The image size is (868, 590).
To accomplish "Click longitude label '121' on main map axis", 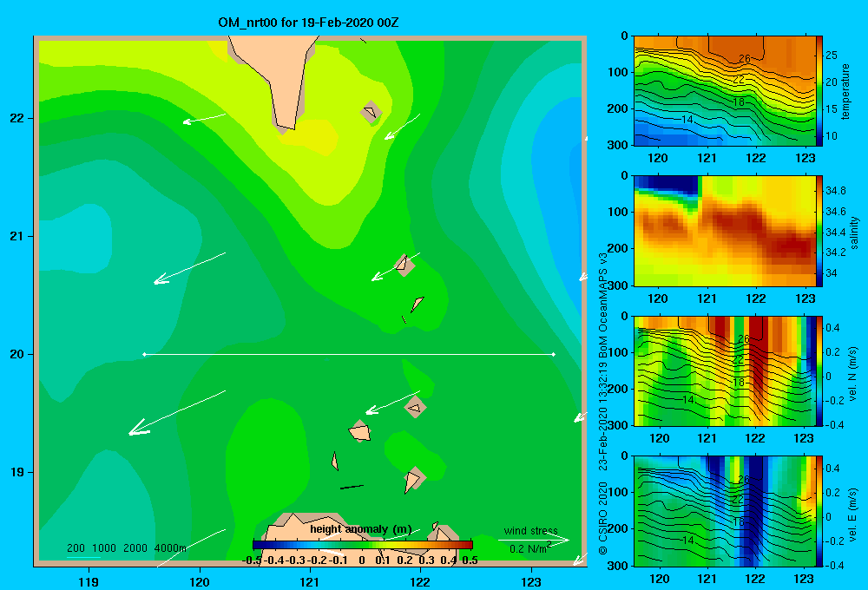I will pyautogui.click(x=310, y=581).
